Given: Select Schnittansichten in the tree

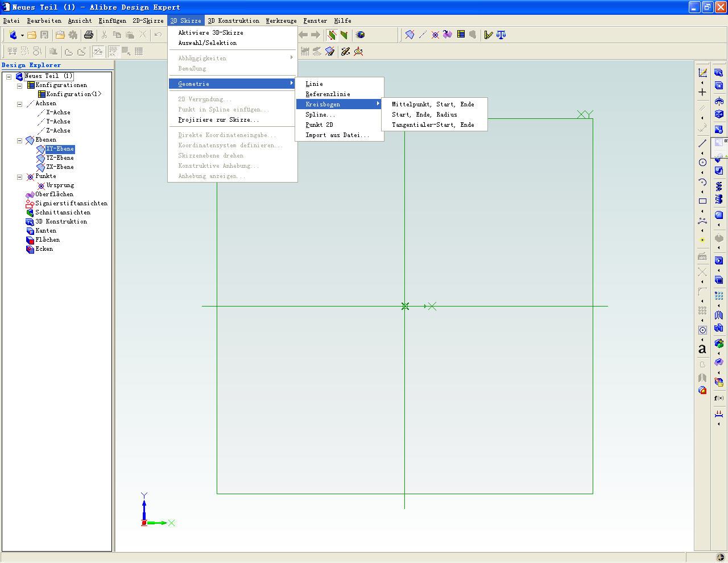Looking at the screenshot, I should pos(63,213).
